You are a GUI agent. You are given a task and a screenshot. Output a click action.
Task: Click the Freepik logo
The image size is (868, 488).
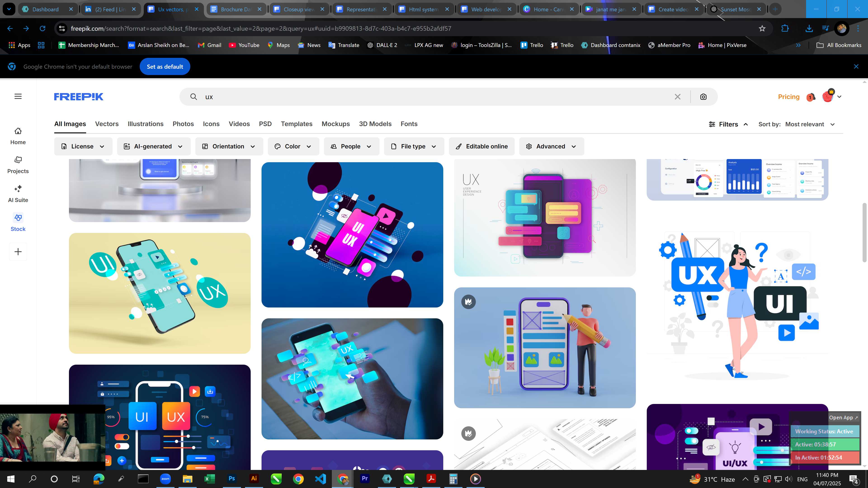coord(78,97)
